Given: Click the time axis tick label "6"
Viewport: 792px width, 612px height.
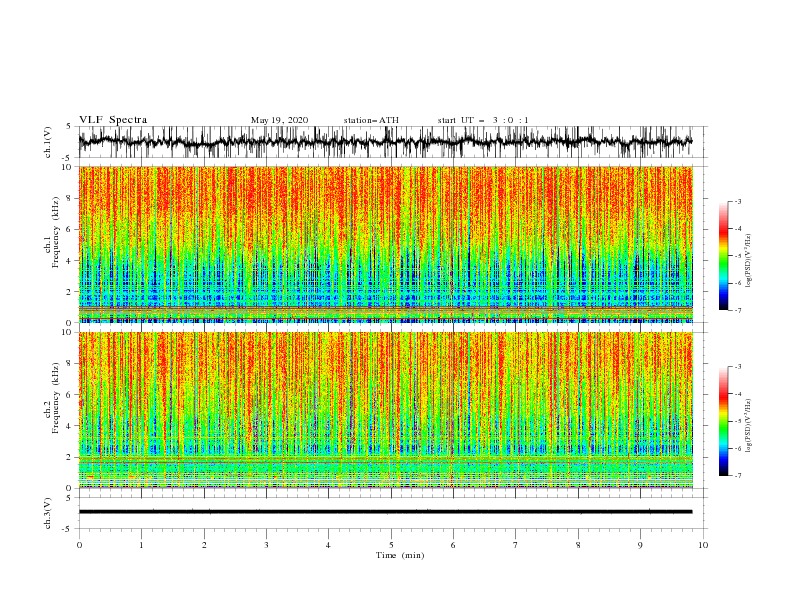Looking at the screenshot, I should pos(453,545).
